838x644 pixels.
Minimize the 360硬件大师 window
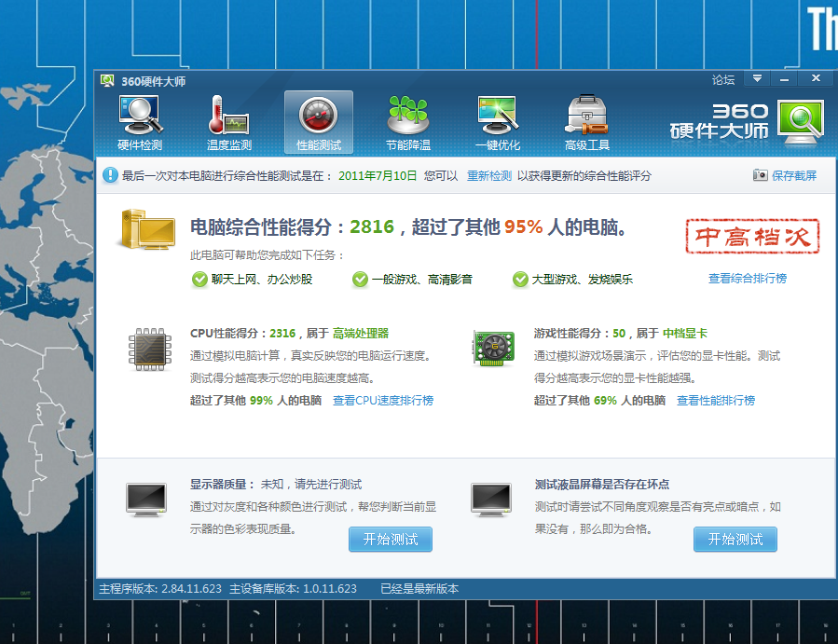point(784,78)
